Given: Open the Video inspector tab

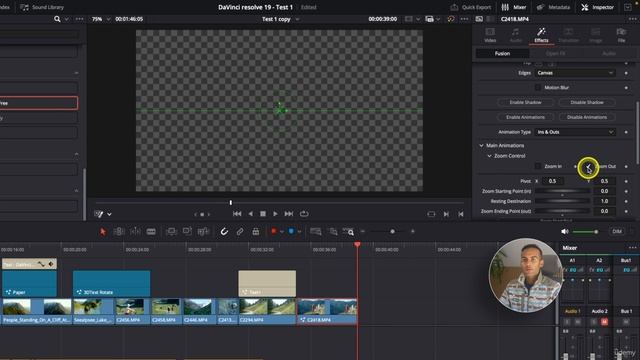Looking at the screenshot, I should point(490,35).
